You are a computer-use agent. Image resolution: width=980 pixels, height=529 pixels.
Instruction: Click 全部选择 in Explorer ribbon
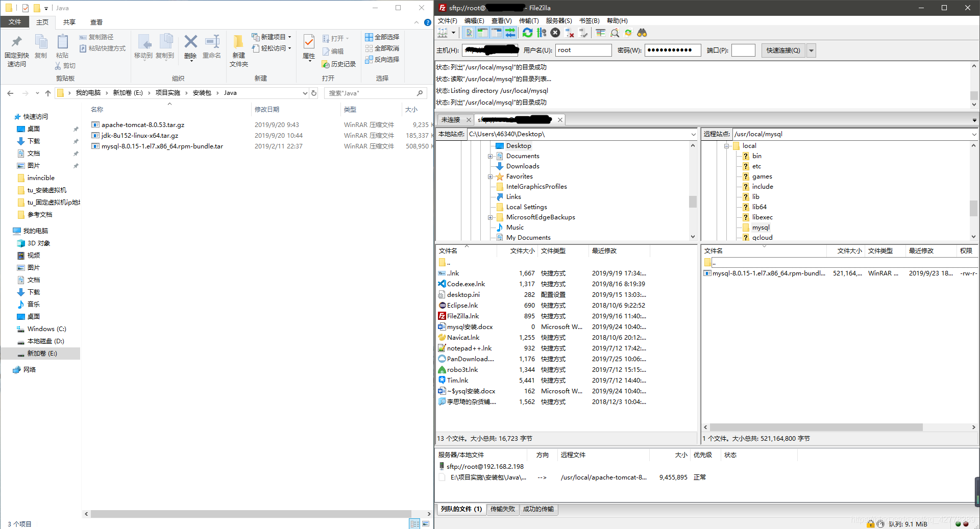(382, 37)
